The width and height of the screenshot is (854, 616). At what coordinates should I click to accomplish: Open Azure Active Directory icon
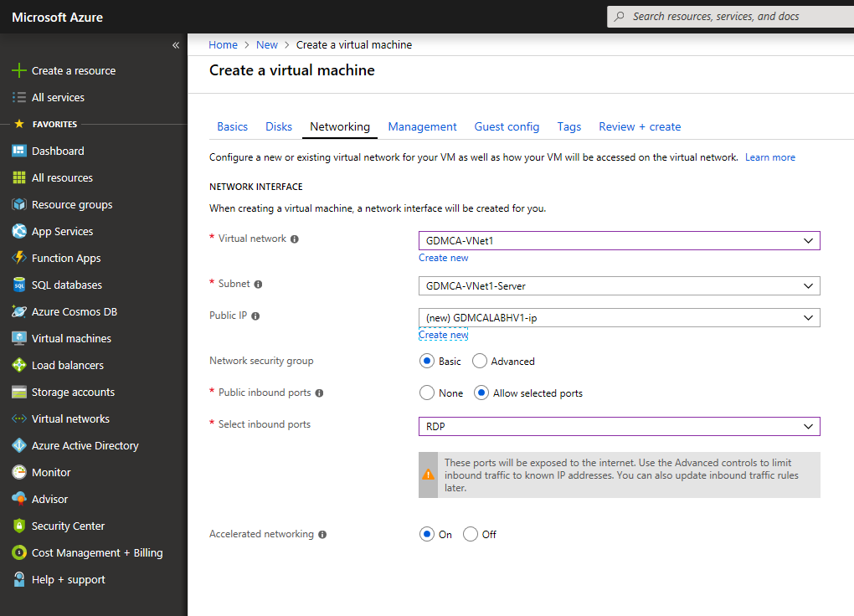pyautogui.click(x=19, y=445)
